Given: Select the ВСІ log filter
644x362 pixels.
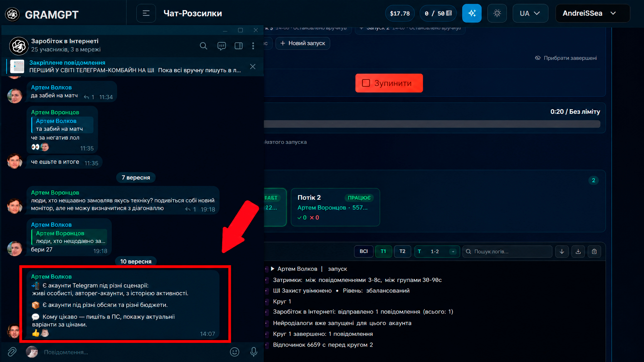Looking at the screenshot, I should pos(364,251).
